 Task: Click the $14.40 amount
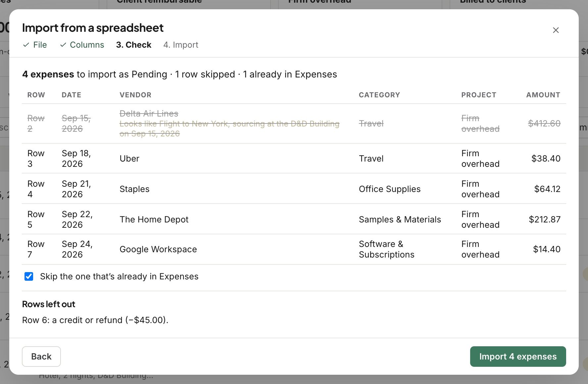(x=547, y=249)
